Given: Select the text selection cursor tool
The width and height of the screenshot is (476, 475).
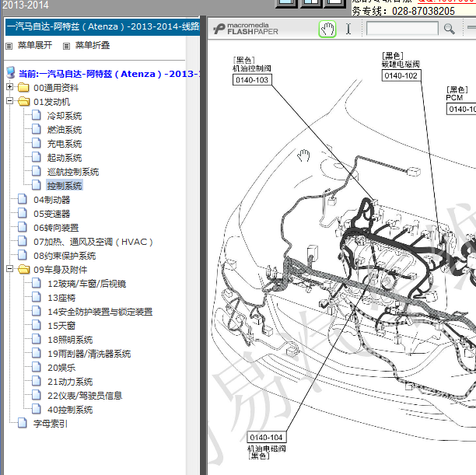Looking at the screenshot, I should click(x=348, y=29).
